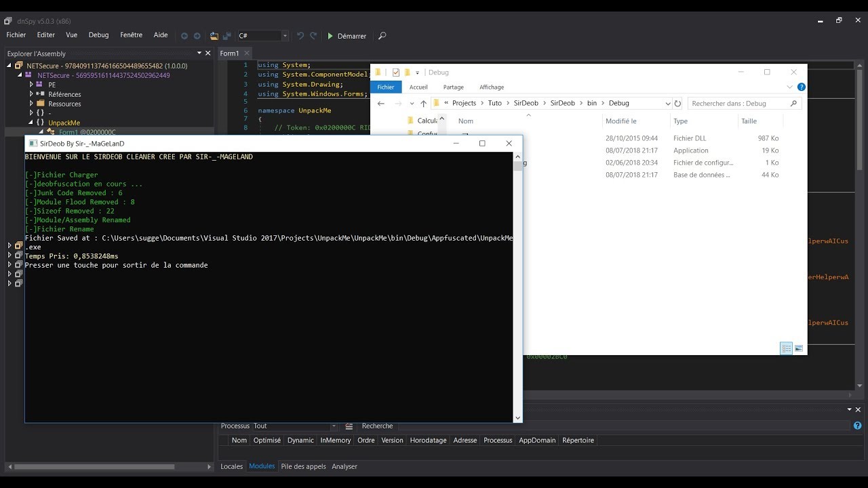Click the up-directory arrow in File Explorer
The height and width of the screenshot is (488, 868).
point(424,104)
